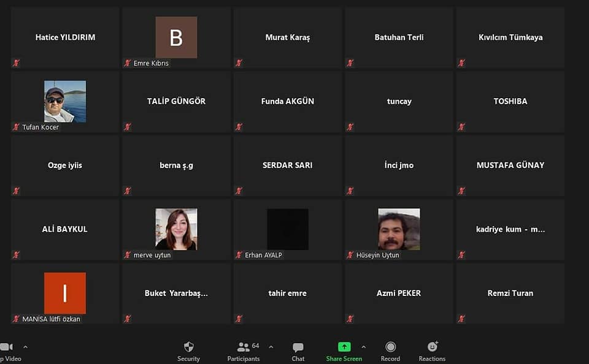Viewport: 589px width, 364px height.
Task: Click the muted mic icon on İnci jmo tile
Action: tap(350, 191)
